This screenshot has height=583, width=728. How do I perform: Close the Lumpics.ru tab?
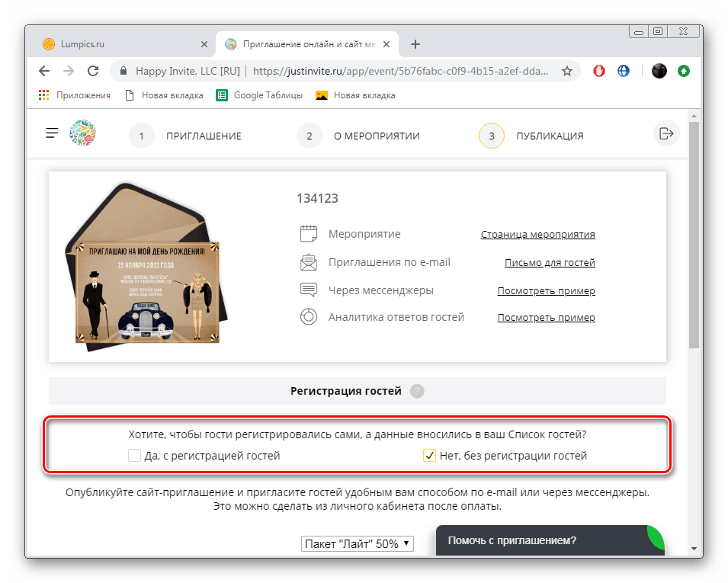tap(204, 44)
